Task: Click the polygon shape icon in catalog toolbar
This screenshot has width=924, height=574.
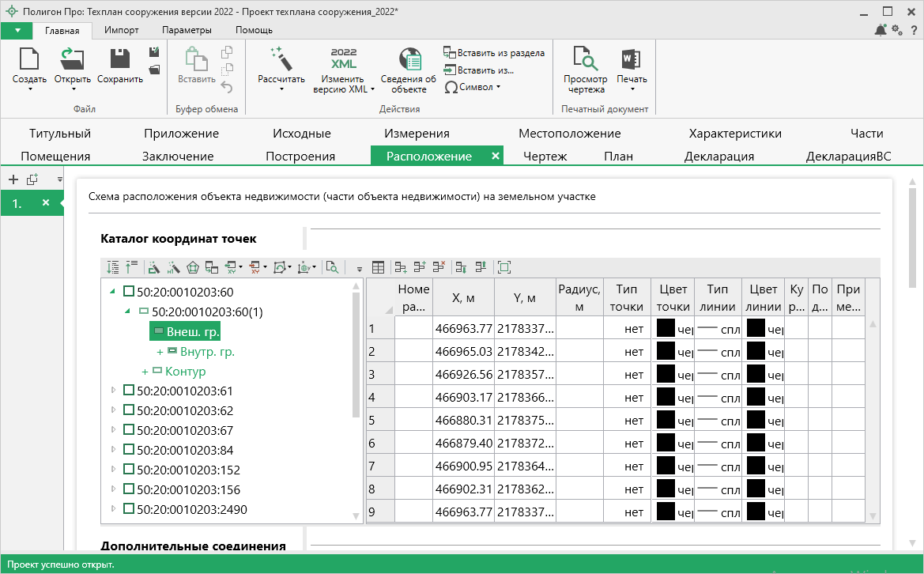Action: coord(193,268)
